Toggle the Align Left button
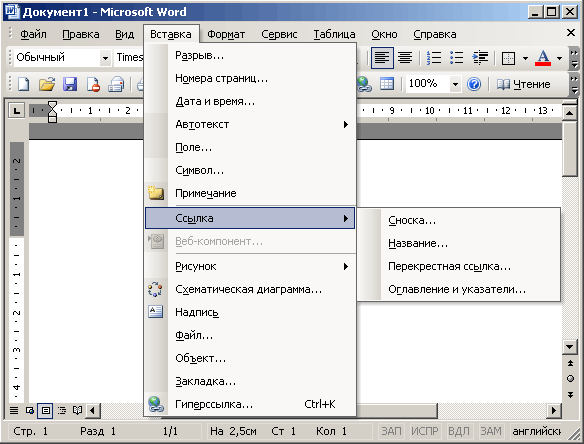584x444 pixels. click(382, 58)
